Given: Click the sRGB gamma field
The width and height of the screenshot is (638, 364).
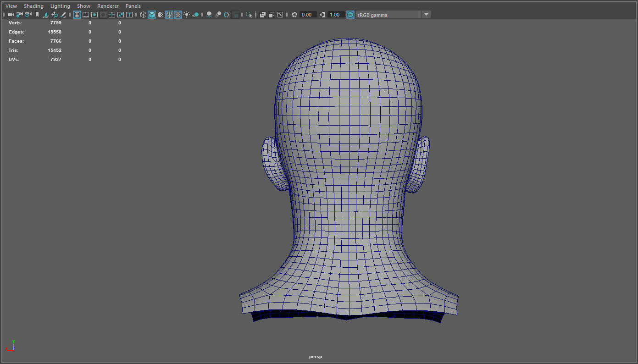Looking at the screenshot, I should pos(388,15).
